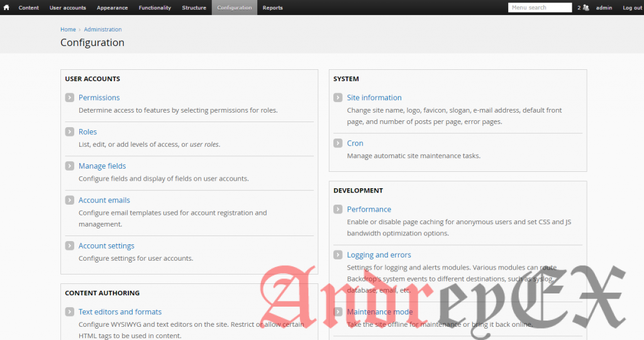Click arrow icon next to Roles

coord(69,132)
